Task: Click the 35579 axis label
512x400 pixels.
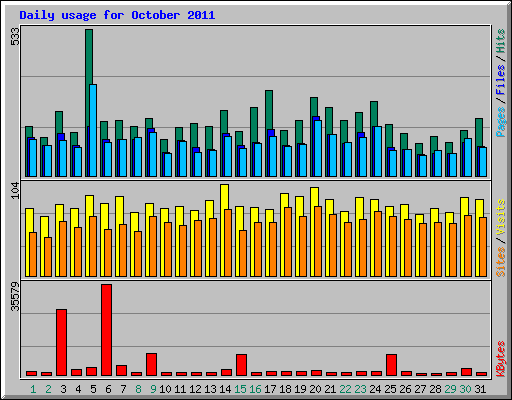Action: pyautogui.click(x=15, y=297)
